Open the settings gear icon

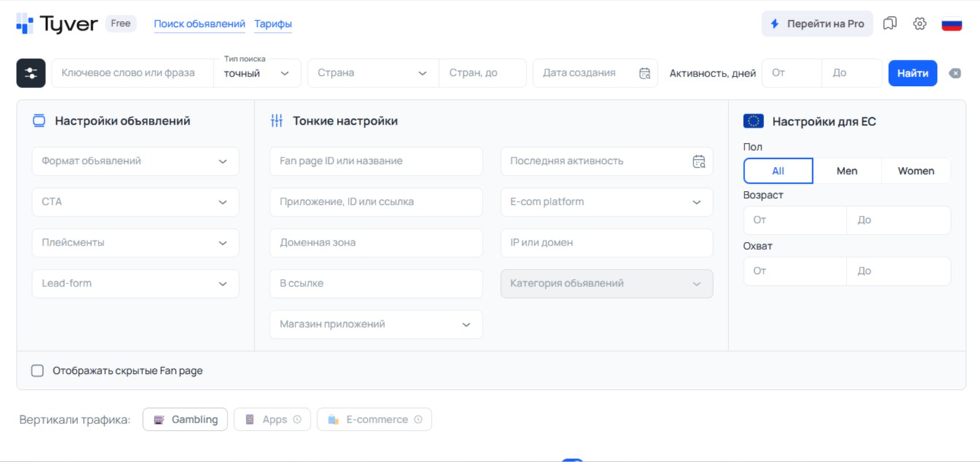[x=919, y=24]
